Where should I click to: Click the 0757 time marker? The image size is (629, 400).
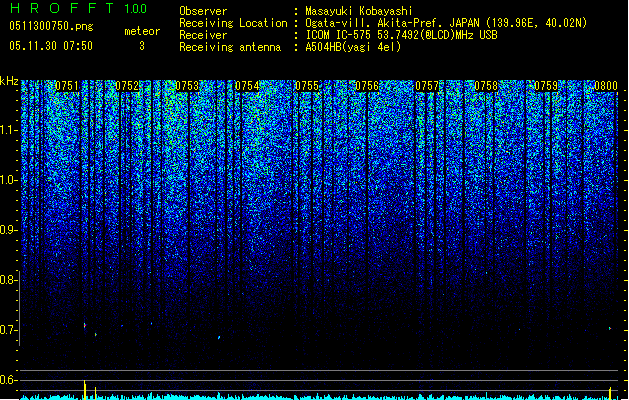[x=427, y=86]
